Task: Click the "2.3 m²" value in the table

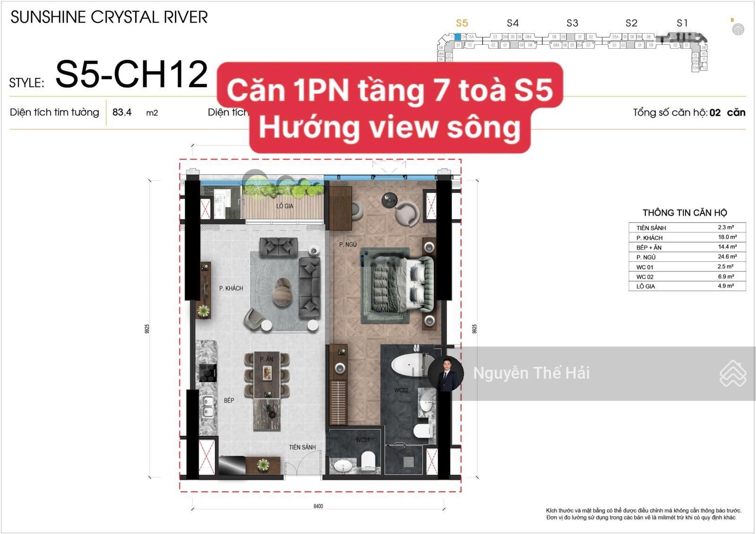Action: (x=726, y=227)
